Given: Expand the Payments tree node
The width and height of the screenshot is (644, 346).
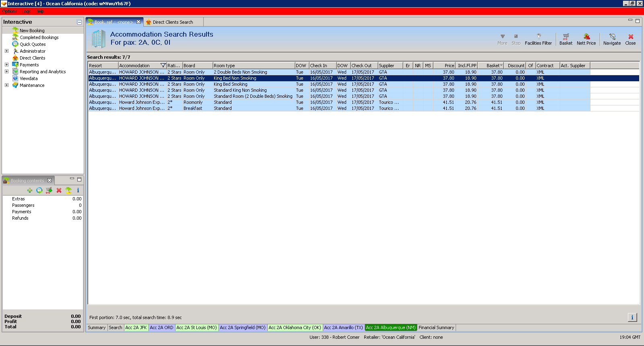Looking at the screenshot, I should click(x=6, y=65).
